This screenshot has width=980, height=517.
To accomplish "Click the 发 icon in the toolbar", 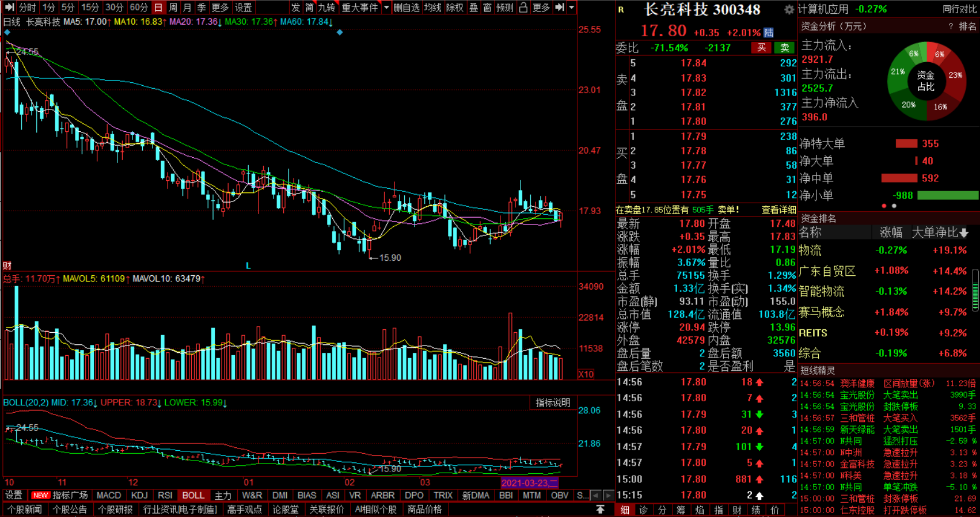I will click(296, 7).
